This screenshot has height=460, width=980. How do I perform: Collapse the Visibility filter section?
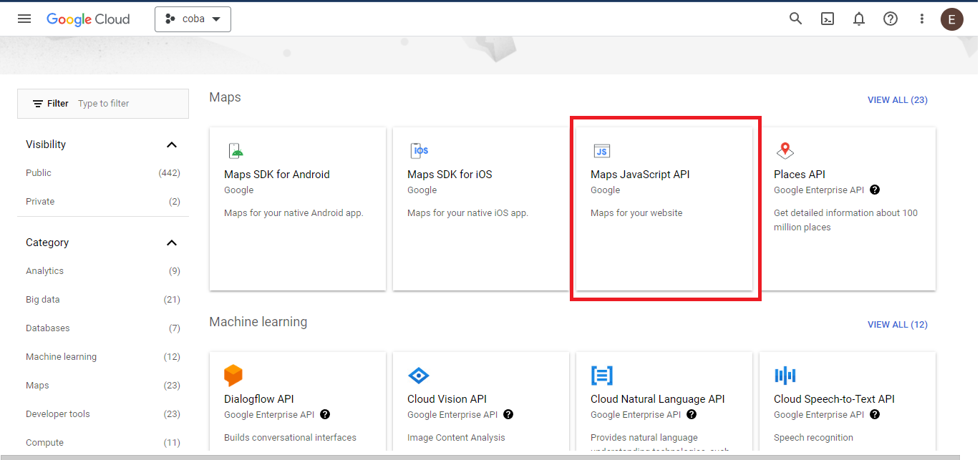click(171, 145)
